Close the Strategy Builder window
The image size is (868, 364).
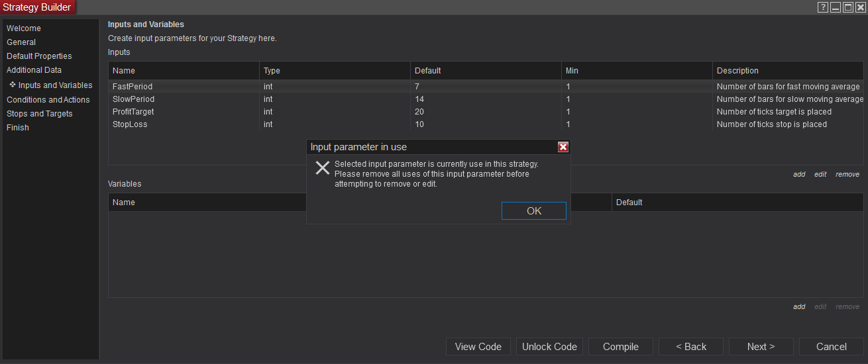click(860, 7)
